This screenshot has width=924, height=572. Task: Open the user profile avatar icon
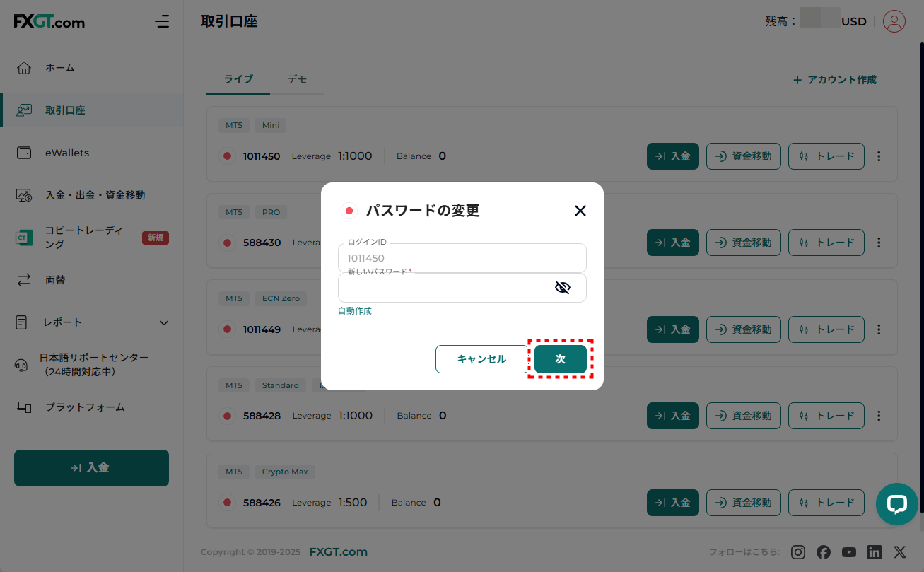(894, 21)
